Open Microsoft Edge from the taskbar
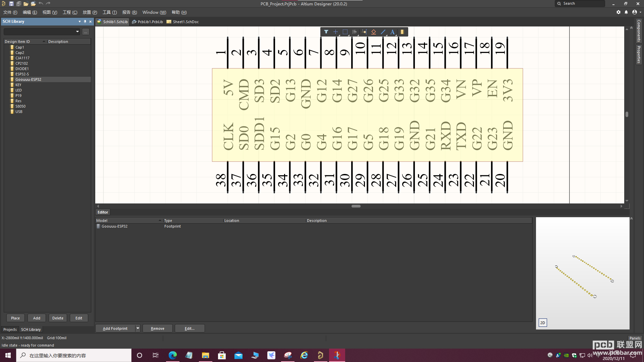644x362 pixels. [x=172, y=355]
